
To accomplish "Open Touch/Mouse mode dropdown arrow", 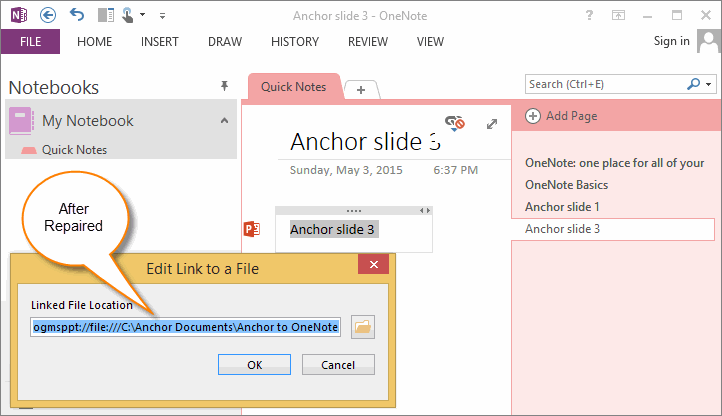I will 142,15.
